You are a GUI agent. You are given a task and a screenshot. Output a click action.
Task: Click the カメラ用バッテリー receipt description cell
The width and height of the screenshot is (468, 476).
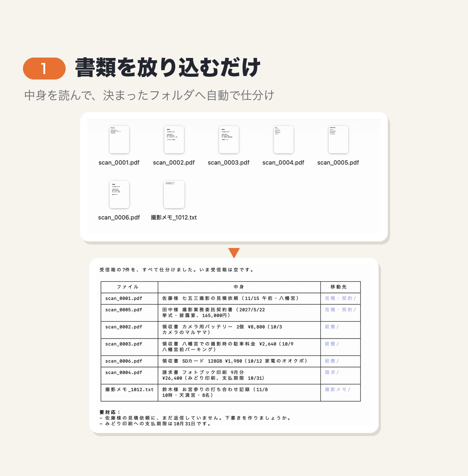pos(239,330)
